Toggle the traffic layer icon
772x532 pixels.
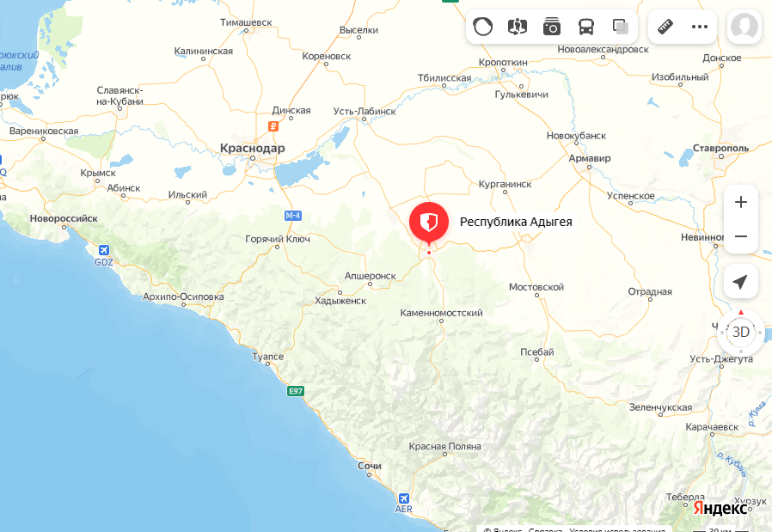[x=482, y=27]
